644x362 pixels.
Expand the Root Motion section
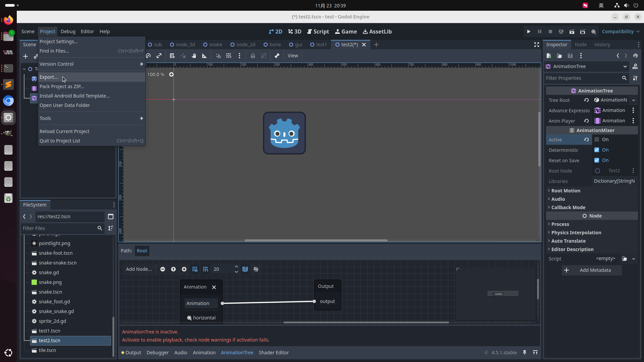pyautogui.click(x=566, y=191)
